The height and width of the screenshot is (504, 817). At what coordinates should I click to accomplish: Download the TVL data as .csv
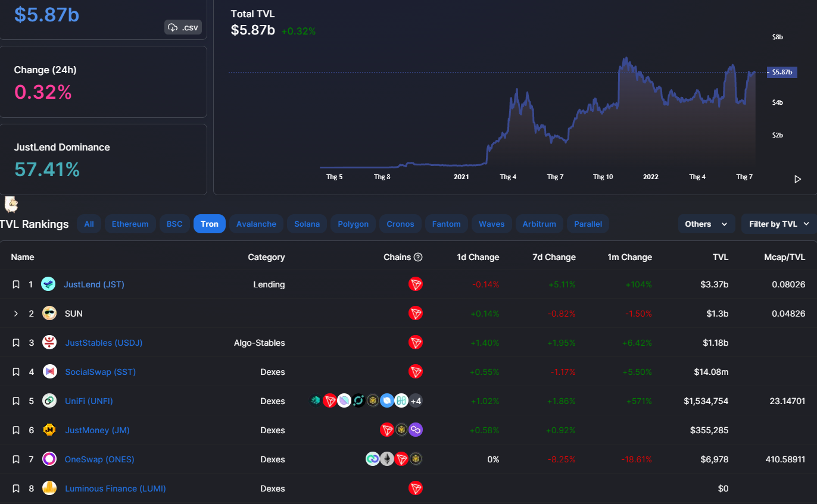coord(183,27)
